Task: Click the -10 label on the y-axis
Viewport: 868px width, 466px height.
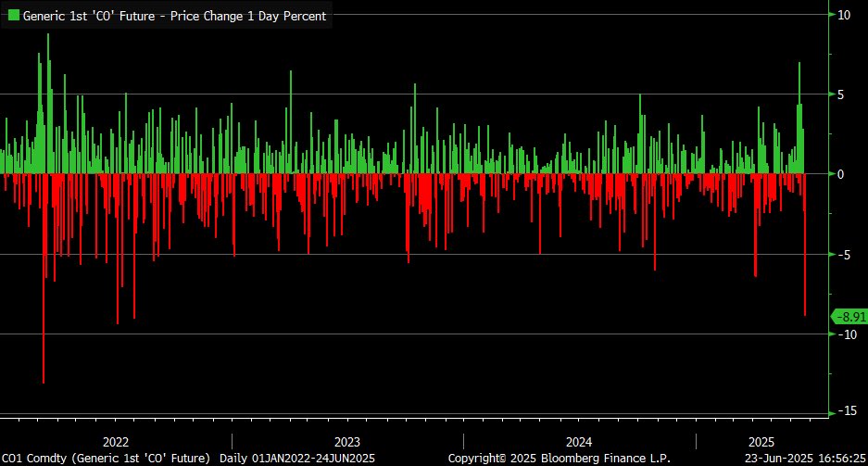Action: point(847,334)
